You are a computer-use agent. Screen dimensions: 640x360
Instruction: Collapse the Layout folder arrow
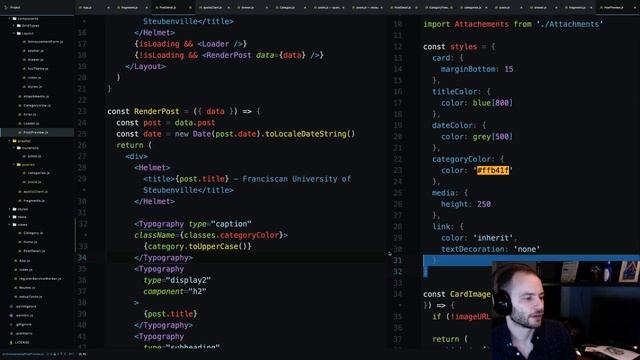tap(13, 33)
